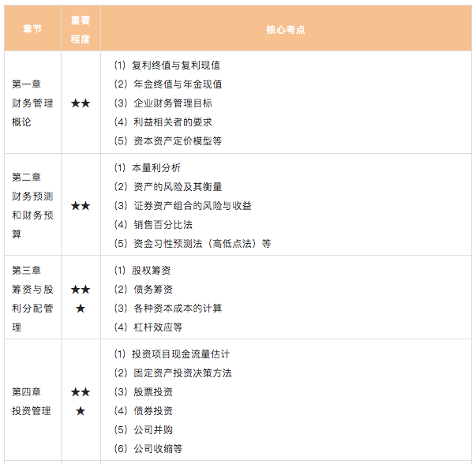Viewport: 476px width, 464px height.
Task: Select 股票投资 item
Action: click(x=144, y=392)
